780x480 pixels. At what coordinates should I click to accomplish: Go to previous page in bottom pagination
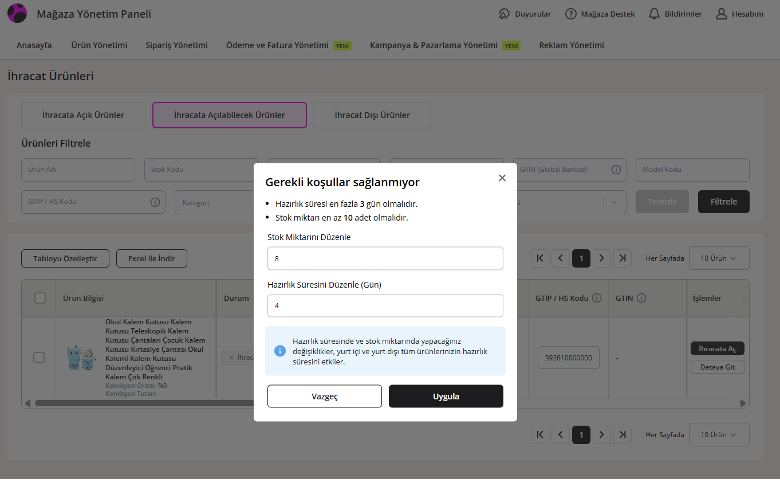coord(561,435)
